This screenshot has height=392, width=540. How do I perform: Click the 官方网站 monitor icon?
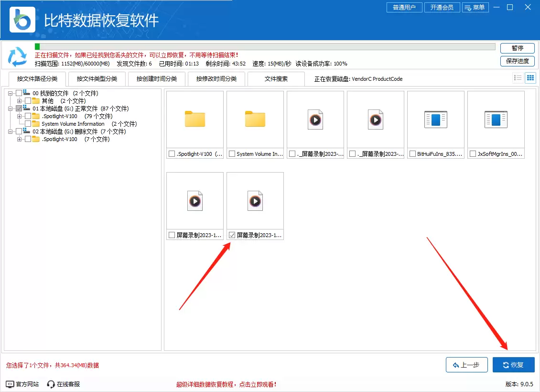[x=10, y=384]
